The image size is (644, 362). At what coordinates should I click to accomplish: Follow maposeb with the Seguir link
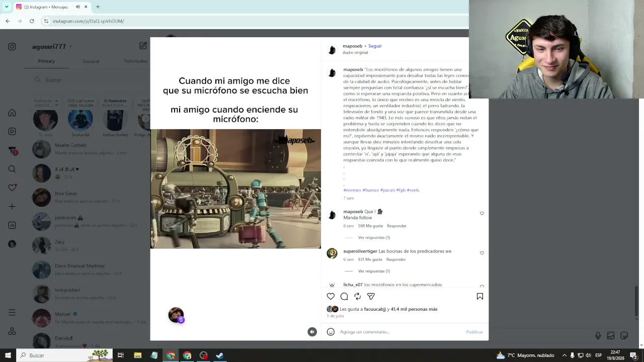tap(375, 46)
